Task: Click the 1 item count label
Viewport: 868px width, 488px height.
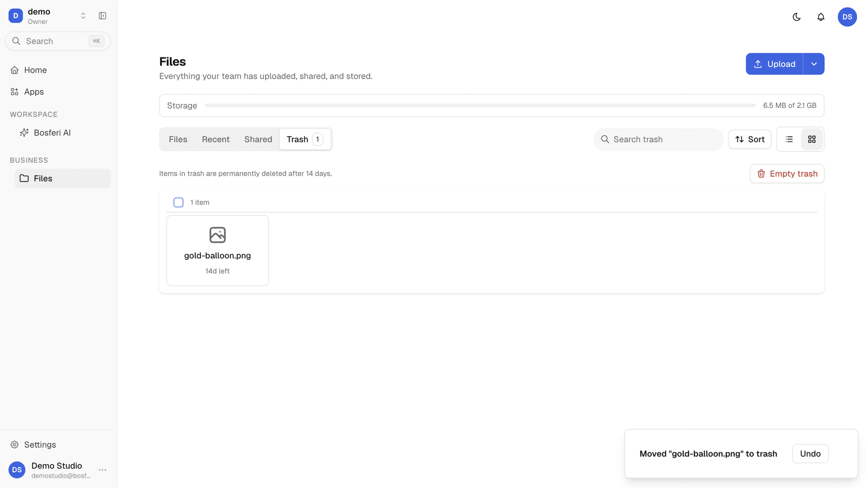Action: (200, 202)
